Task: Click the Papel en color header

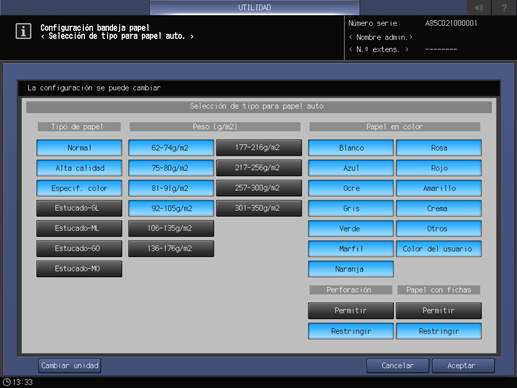Action: point(395,127)
